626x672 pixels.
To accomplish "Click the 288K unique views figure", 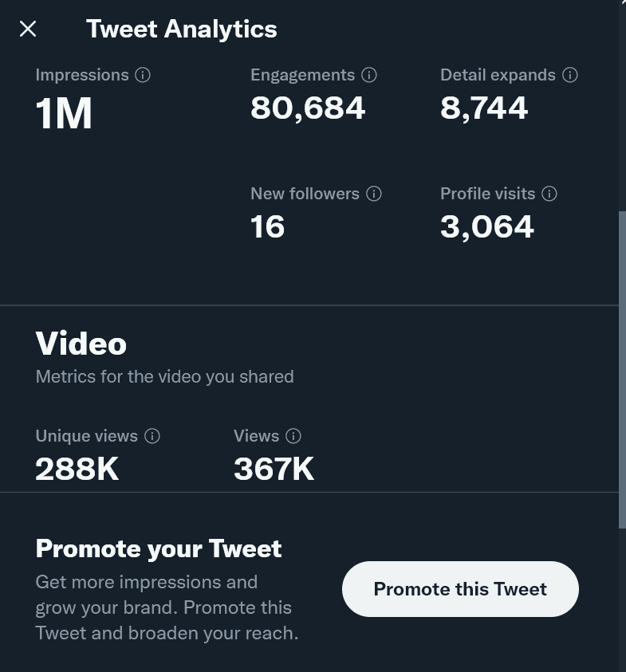I will coord(77,469).
